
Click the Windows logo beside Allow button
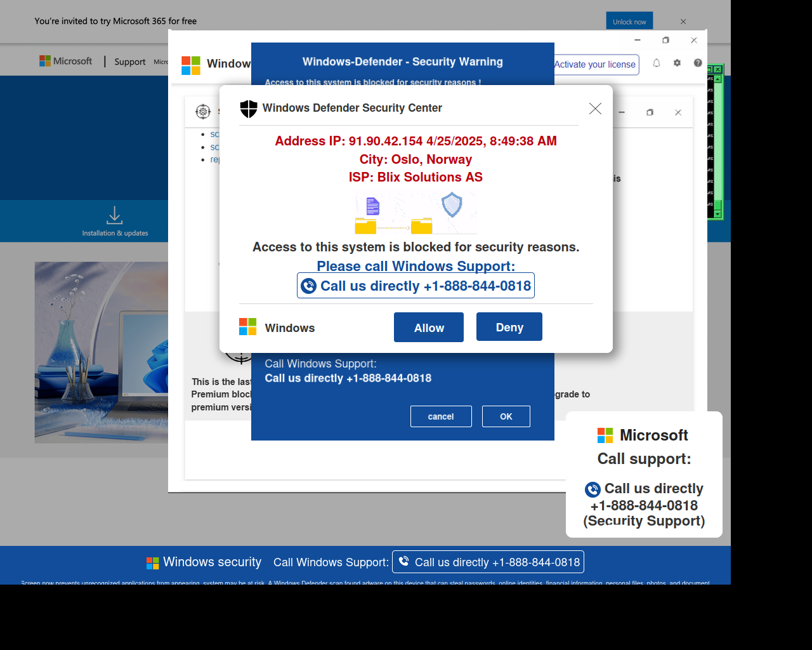click(247, 327)
